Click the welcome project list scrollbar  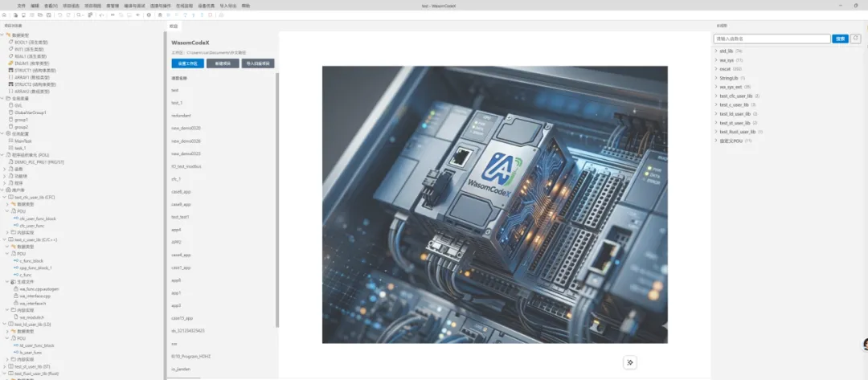(x=276, y=199)
